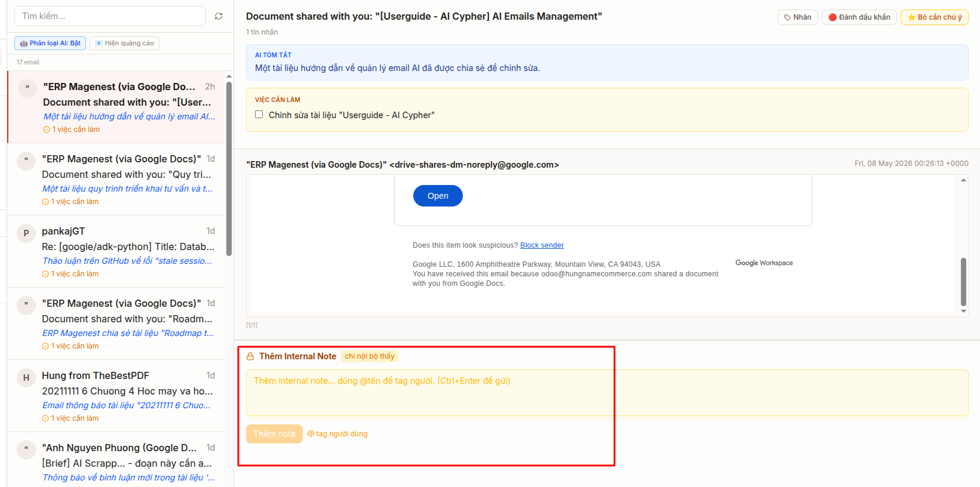980x487 pixels.
Task: Click the "17 email" count text
Action: 28,62
